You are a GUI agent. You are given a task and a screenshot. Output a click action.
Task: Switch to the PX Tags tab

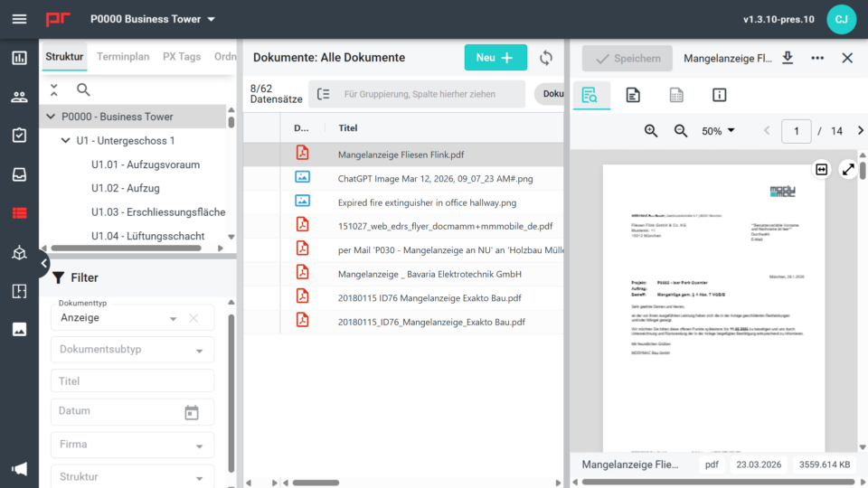tap(182, 57)
